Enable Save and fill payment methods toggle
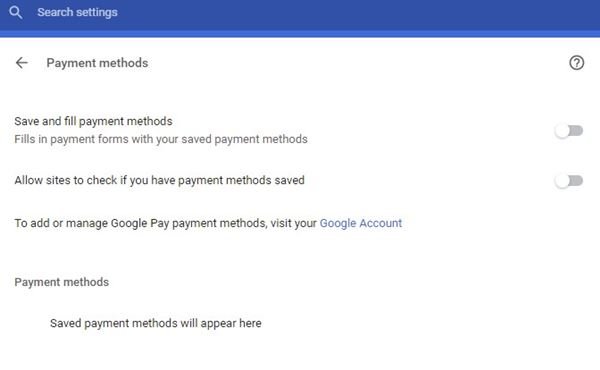 (569, 131)
